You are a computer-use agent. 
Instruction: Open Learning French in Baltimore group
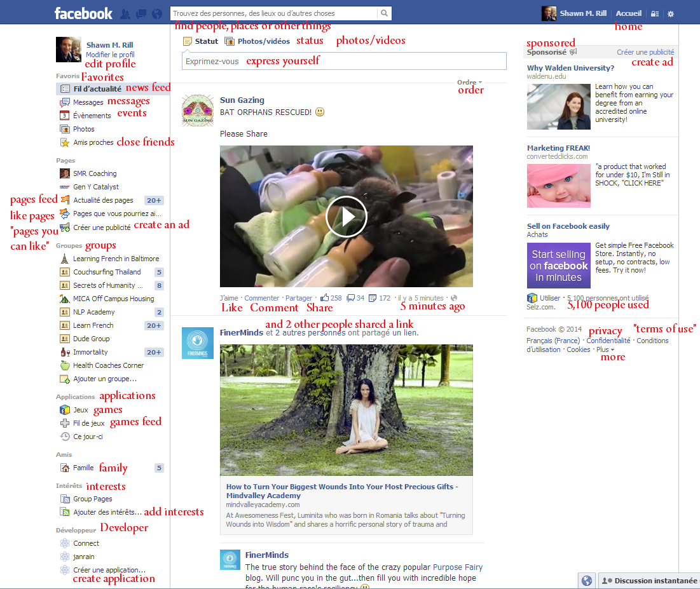116,259
